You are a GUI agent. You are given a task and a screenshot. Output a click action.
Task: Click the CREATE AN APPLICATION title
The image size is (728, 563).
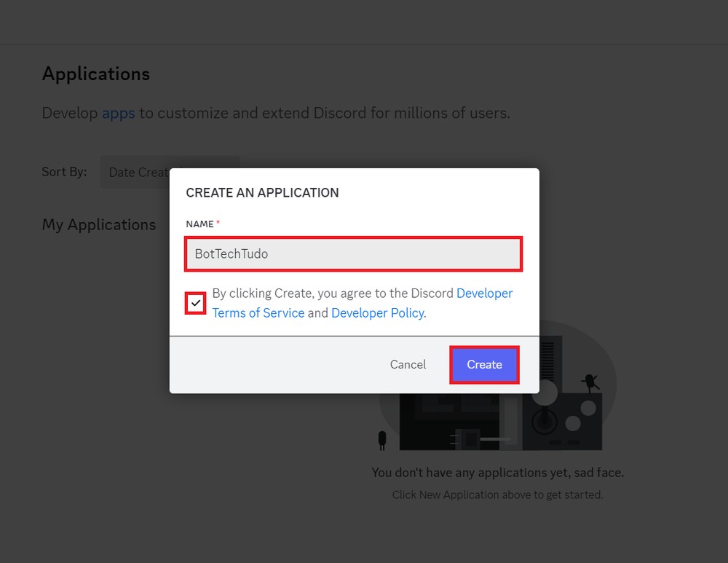click(x=262, y=192)
